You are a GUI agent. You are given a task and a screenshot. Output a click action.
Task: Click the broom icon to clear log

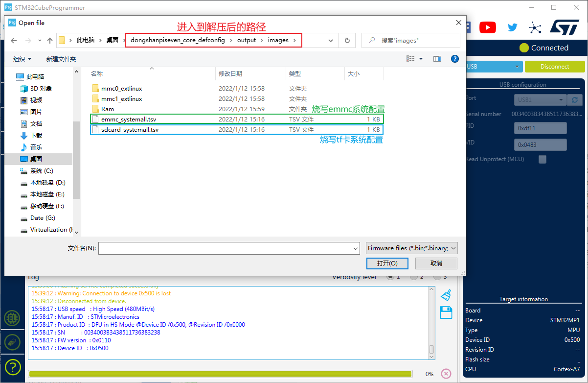coord(446,295)
